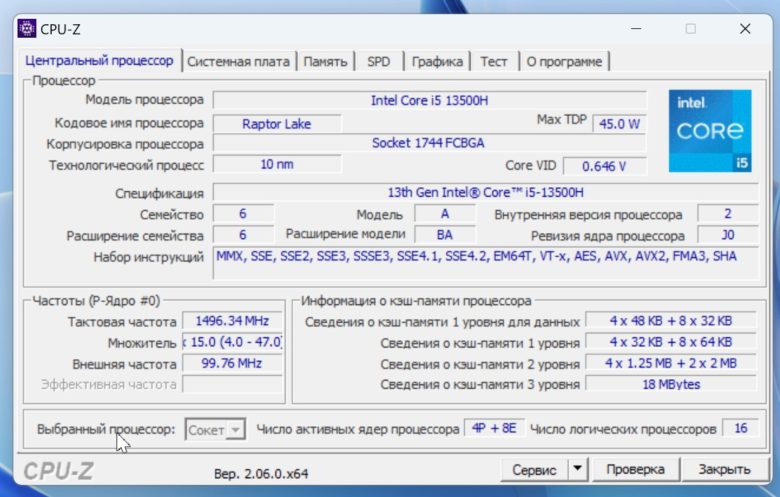Click the version text Вер. 2.06.0.x64
The image size is (780, 497).
pyautogui.click(x=261, y=474)
